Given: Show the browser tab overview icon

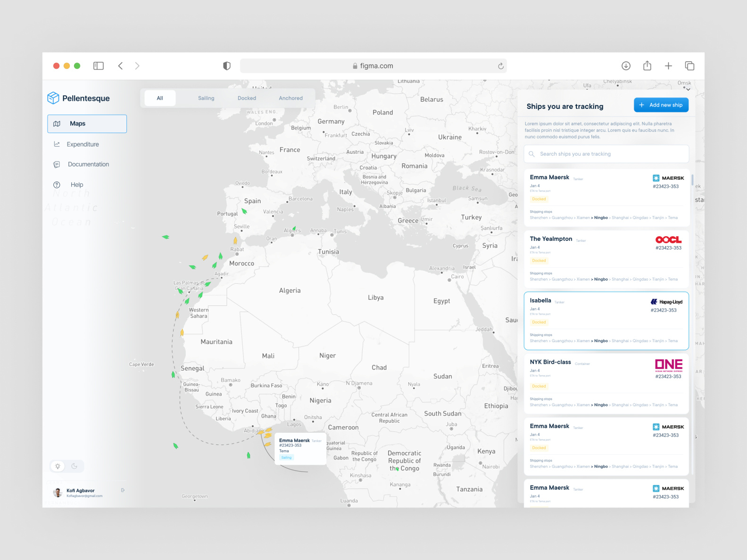Looking at the screenshot, I should pos(689,66).
